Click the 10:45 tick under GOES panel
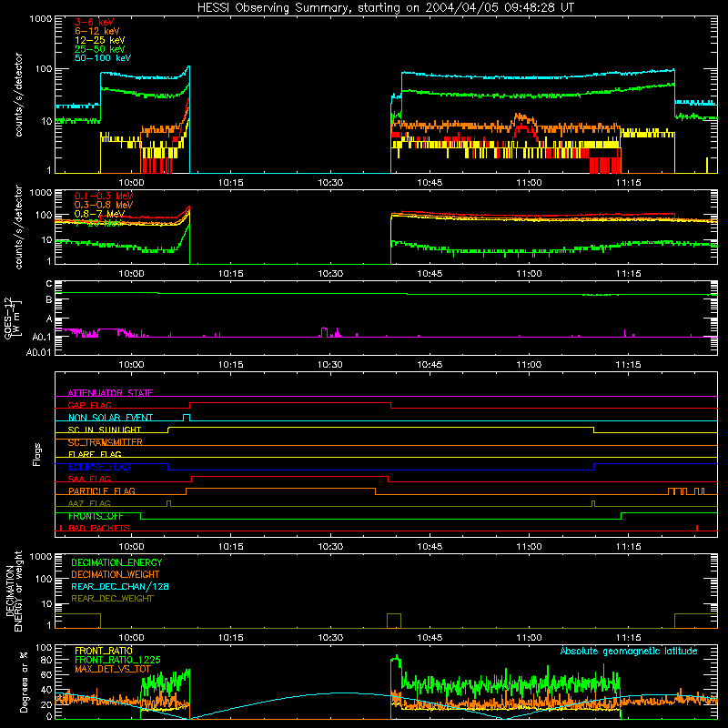The height and width of the screenshot is (728, 728). coord(430,365)
